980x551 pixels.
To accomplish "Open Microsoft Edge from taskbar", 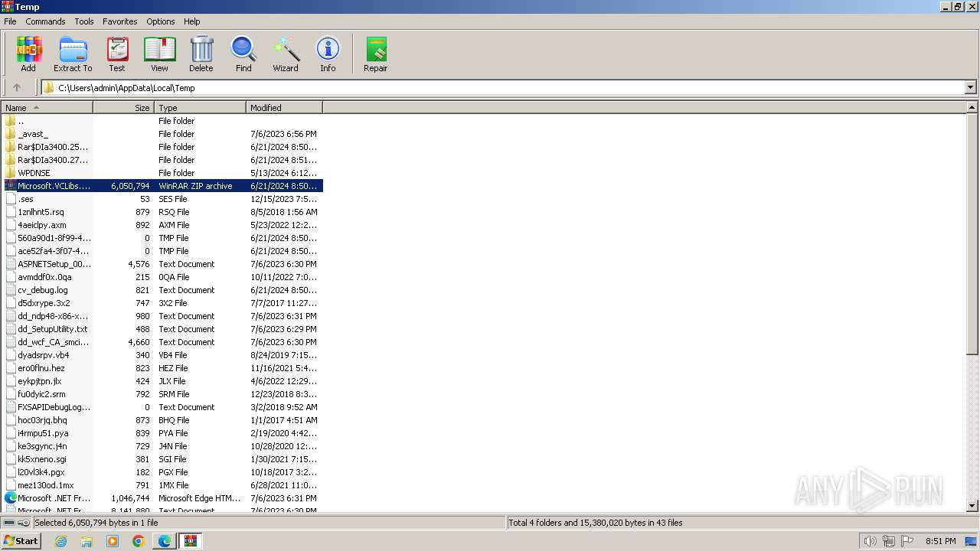I will pos(165,541).
